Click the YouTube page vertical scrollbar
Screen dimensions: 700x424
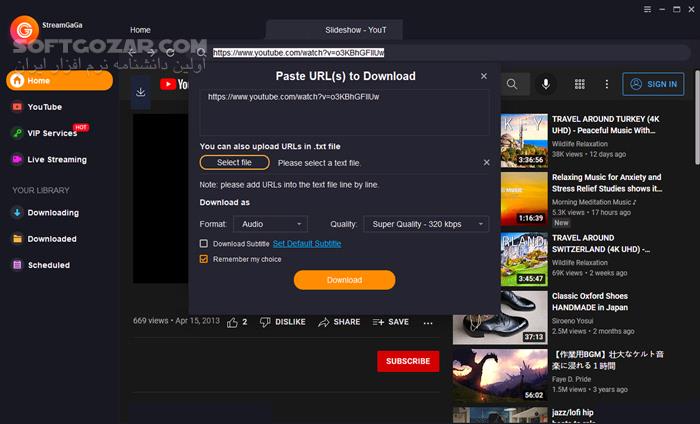(697, 117)
